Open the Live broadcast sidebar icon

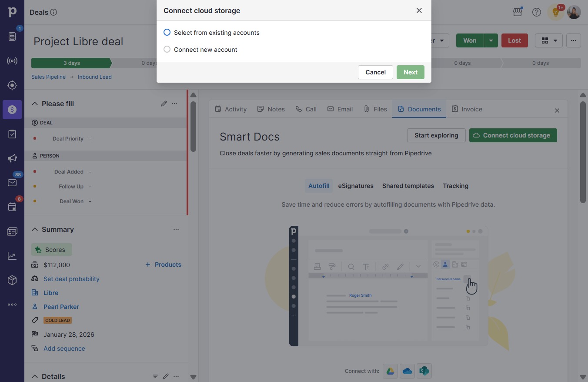click(12, 61)
